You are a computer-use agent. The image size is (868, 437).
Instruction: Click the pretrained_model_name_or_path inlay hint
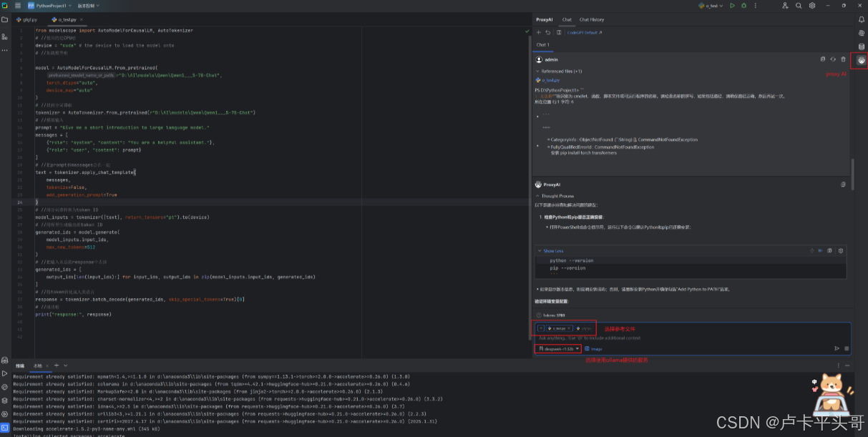(81, 75)
